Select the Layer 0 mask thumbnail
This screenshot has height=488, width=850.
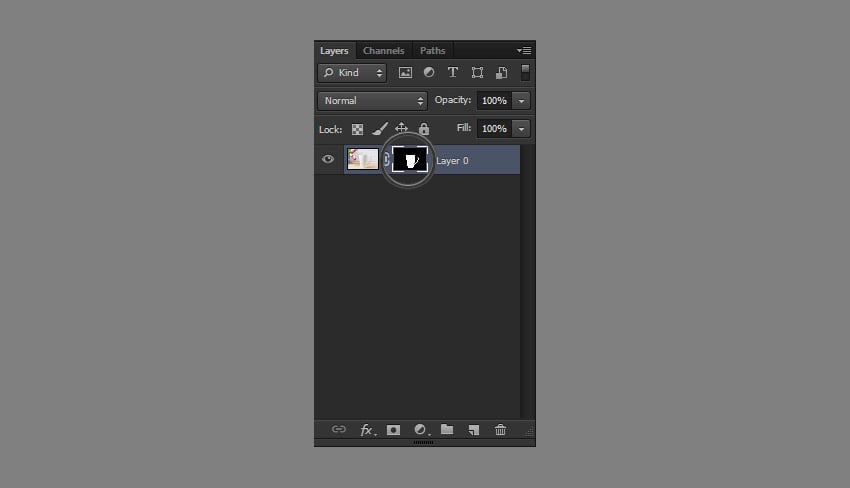tap(410, 159)
